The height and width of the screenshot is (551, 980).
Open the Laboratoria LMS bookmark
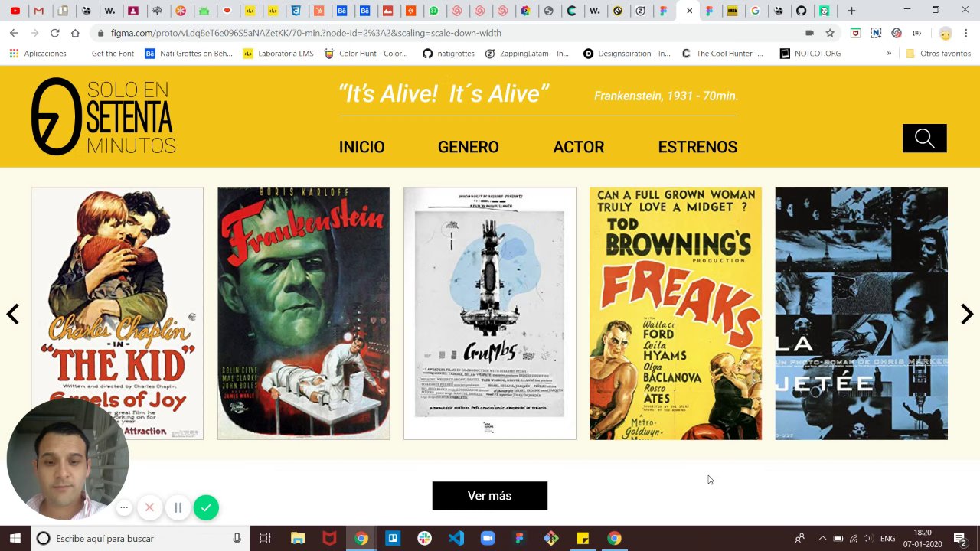tap(278, 54)
